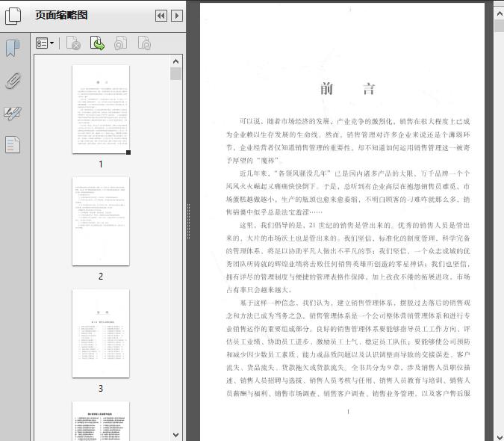
Task: Open the Attachments paperclip panel
Action: [13, 81]
